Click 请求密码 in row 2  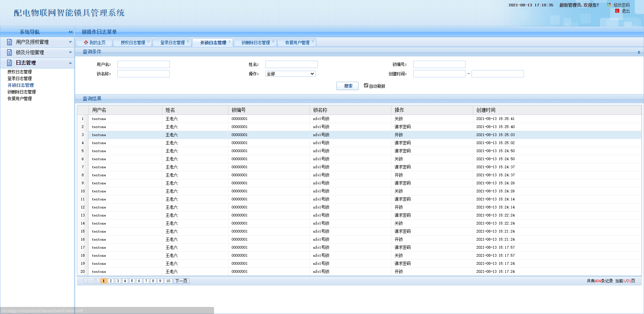[x=402, y=127]
